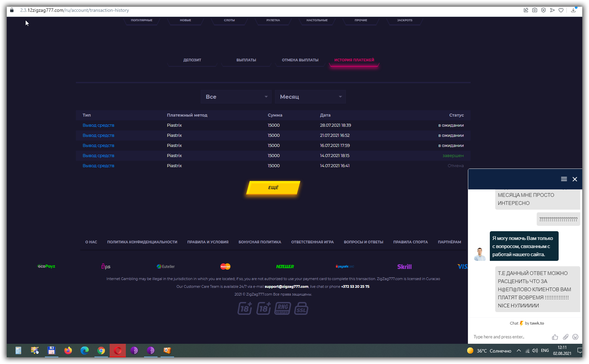This screenshot has height=364, width=589.
Task: Open the 'Все' transaction type dropdown
Action: [236, 97]
